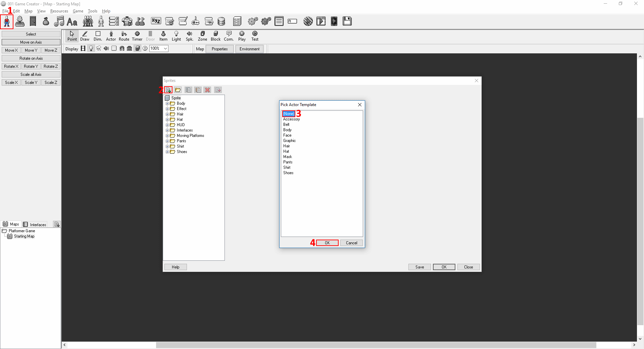Expand the Hair folder in Sprite tree
The image size is (644, 349).
tap(167, 114)
